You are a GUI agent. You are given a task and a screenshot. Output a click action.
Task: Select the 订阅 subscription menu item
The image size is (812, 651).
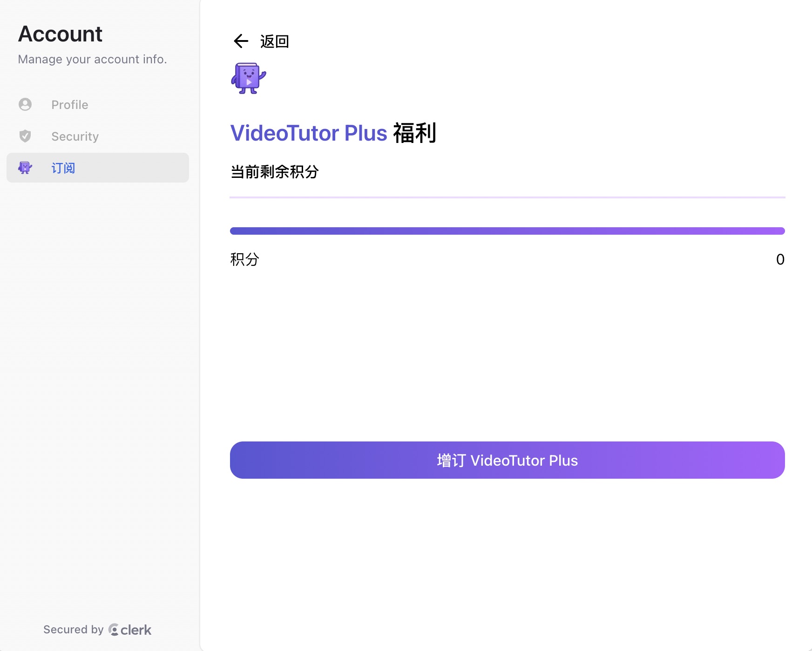pos(98,168)
